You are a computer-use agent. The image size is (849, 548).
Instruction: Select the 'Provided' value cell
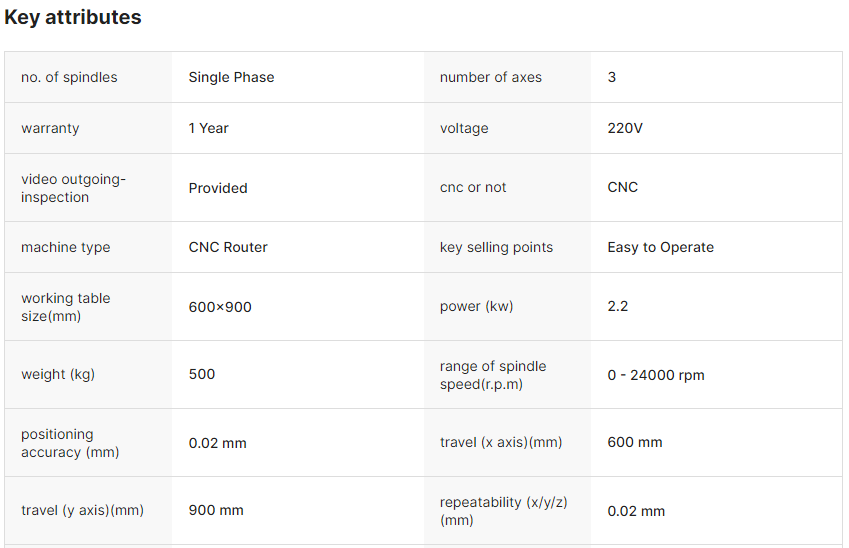tap(218, 188)
